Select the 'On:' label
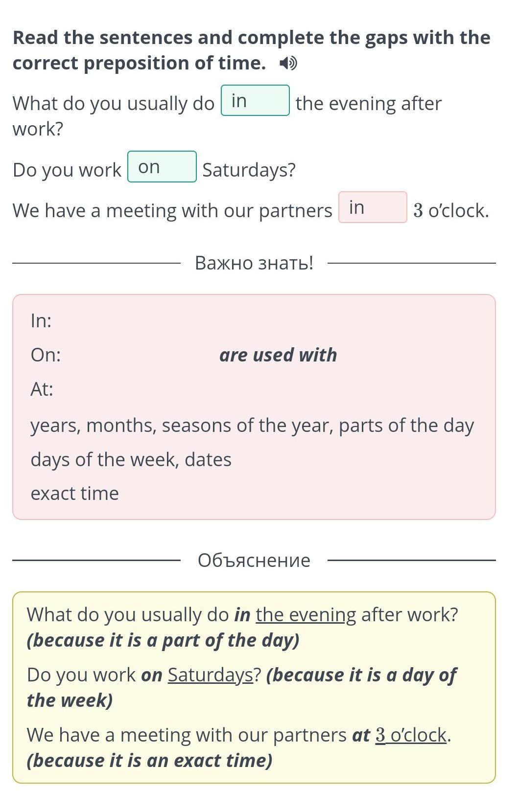The width and height of the screenshot is (518, 812). 46,355
